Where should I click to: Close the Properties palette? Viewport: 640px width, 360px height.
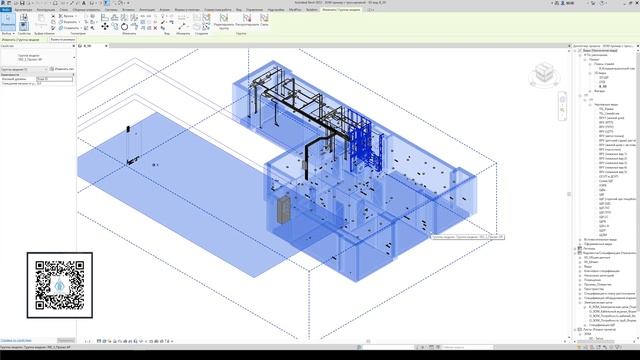tap(73, 46)
